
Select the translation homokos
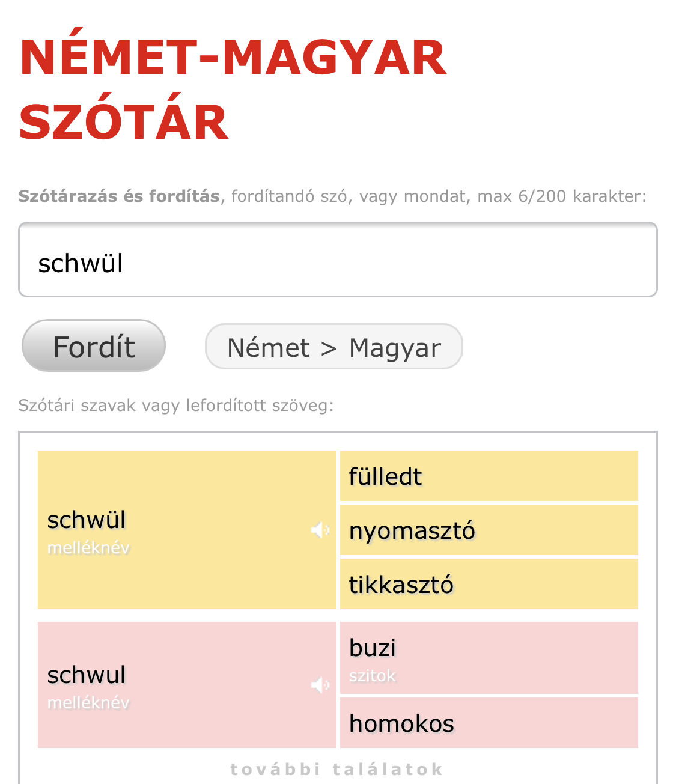[x=401, y=723]
